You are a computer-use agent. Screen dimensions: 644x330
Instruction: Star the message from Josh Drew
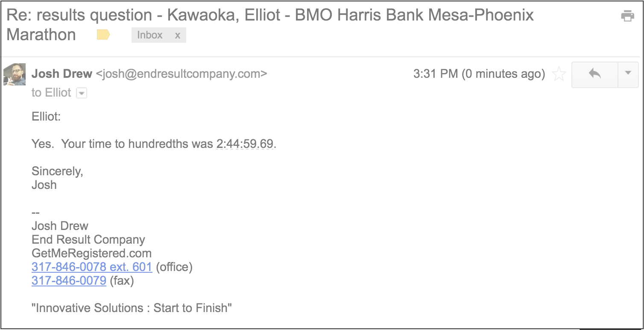tap(559, 74)
